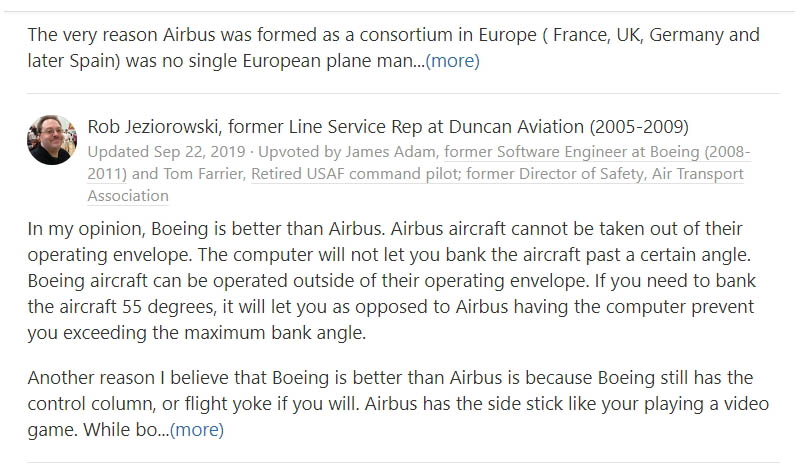Click Rob Jeziorowski's profile avatar
800x474 pixels.
tap(52, 139)
